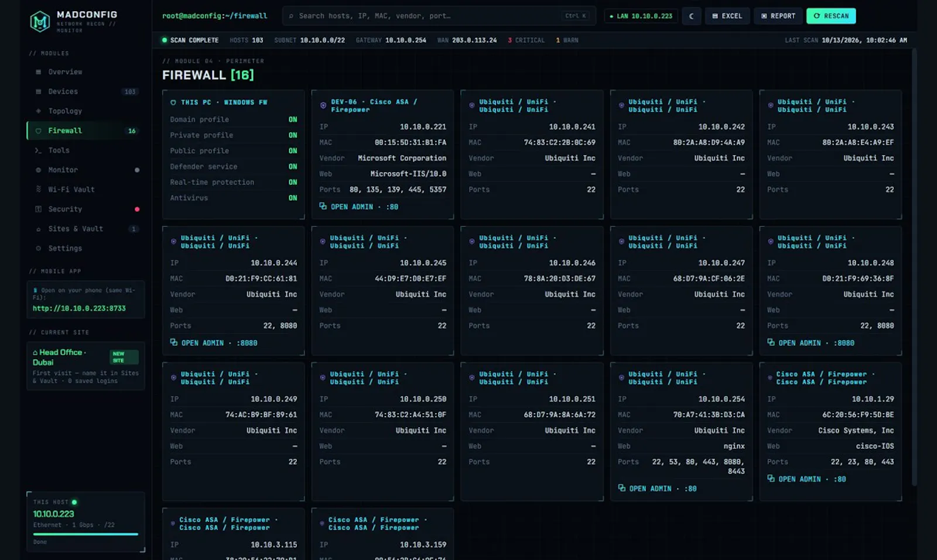Viewport: 937px width, 560px height.
Task: Click the NEW SITE badge
Action: click(124, 357)
